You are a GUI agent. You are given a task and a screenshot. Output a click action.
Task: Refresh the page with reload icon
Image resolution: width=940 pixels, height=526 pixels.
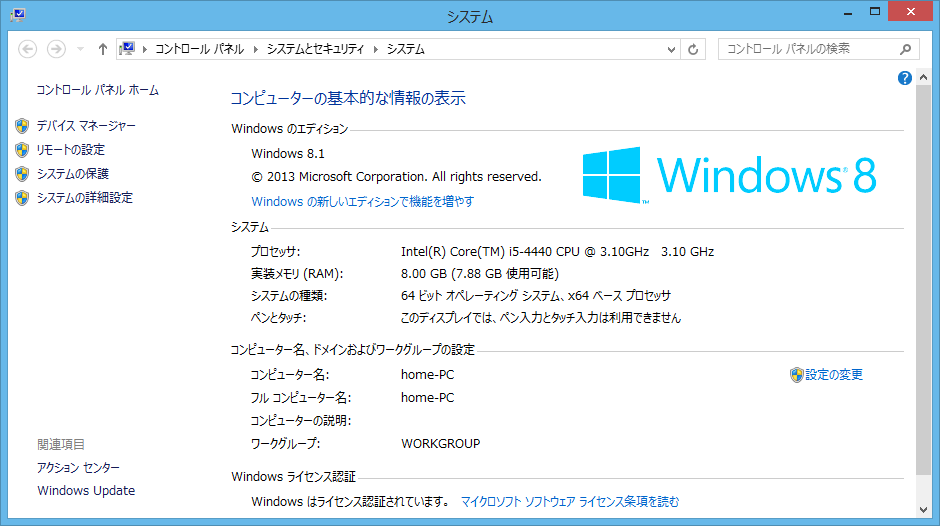pos(693,49)
